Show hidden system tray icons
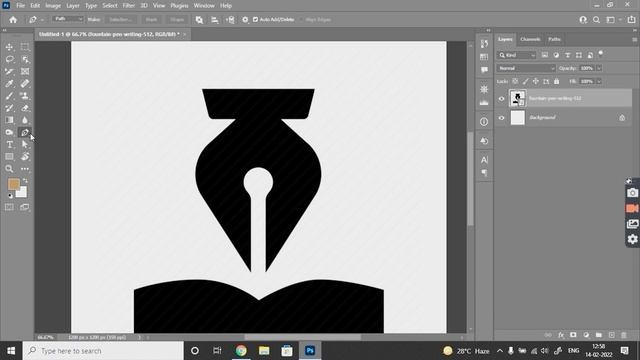640x360 pixels. tap(500, 351)
